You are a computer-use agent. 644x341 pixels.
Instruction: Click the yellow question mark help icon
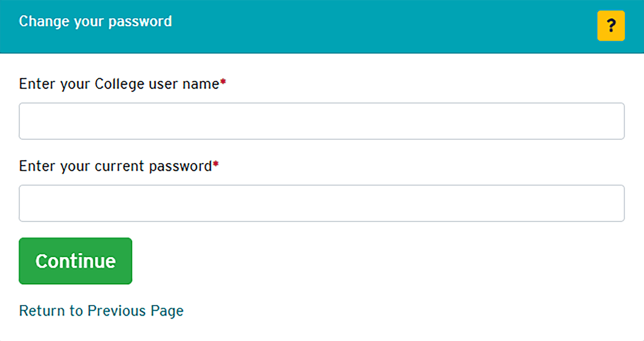[611, 26]
